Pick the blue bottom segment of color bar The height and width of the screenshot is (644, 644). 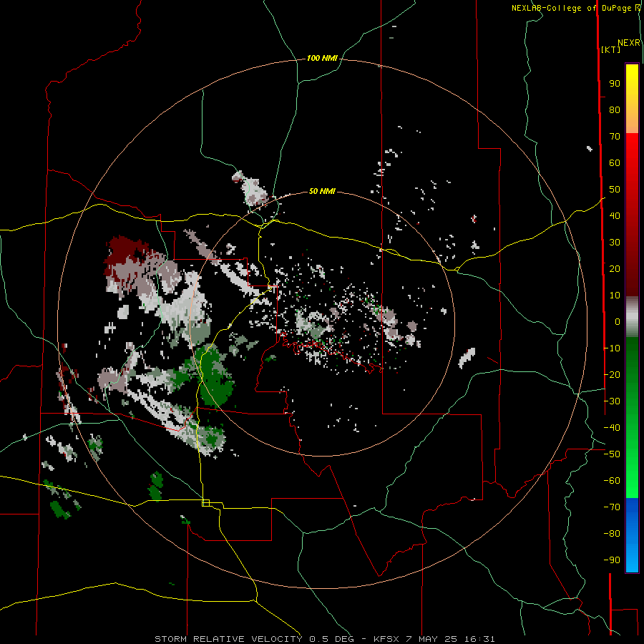coord(632,535)
